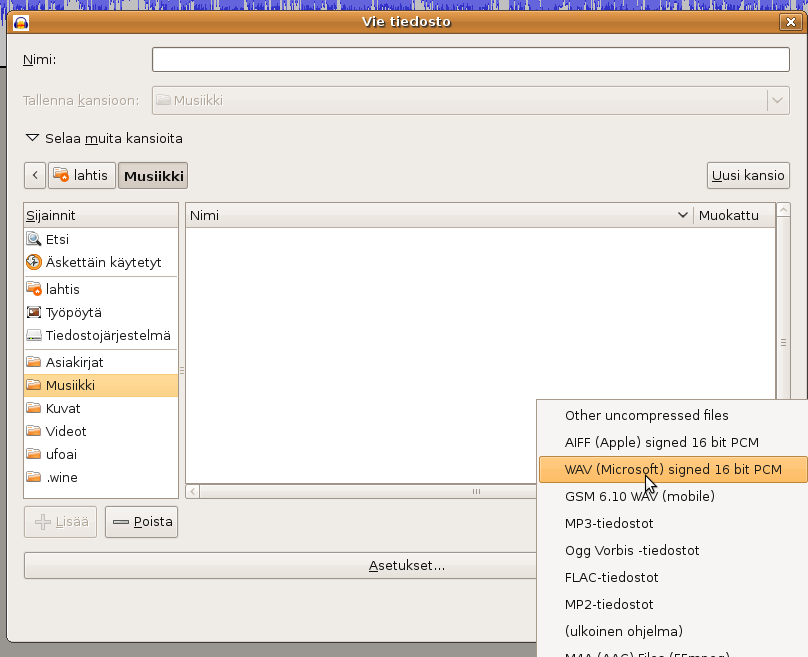The image size is (808, 657).
Task: Choose WAV (Microsoft) signed 16 bit PCM
Action: point(672,469)
